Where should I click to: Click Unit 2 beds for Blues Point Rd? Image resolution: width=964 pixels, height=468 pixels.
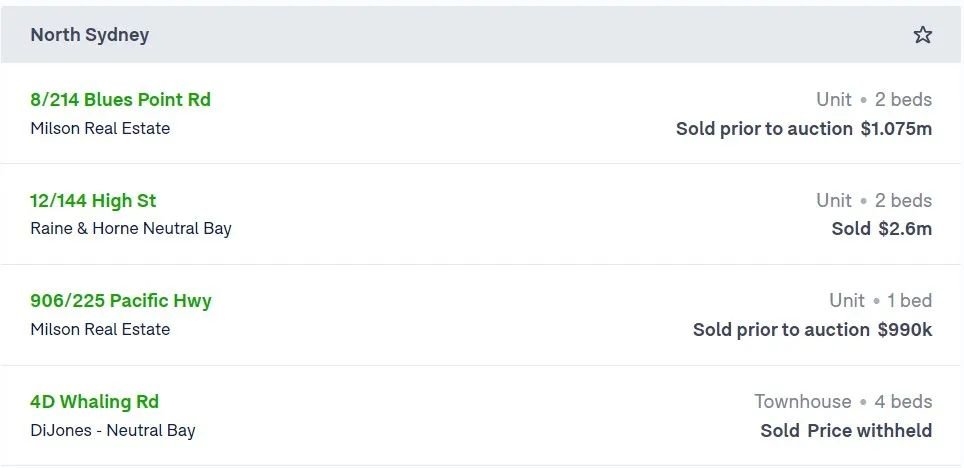tap(874, 100)
